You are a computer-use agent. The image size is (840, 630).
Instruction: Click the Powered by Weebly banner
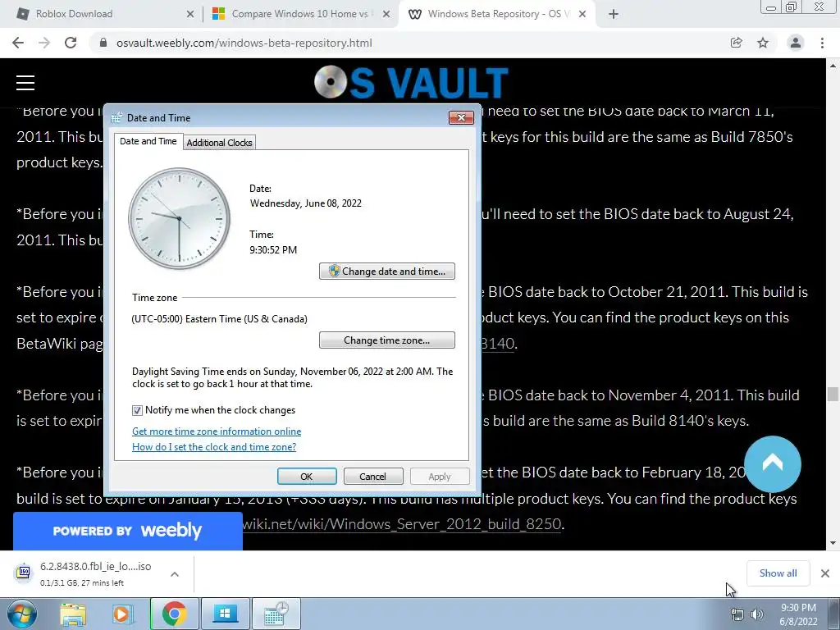127,531
